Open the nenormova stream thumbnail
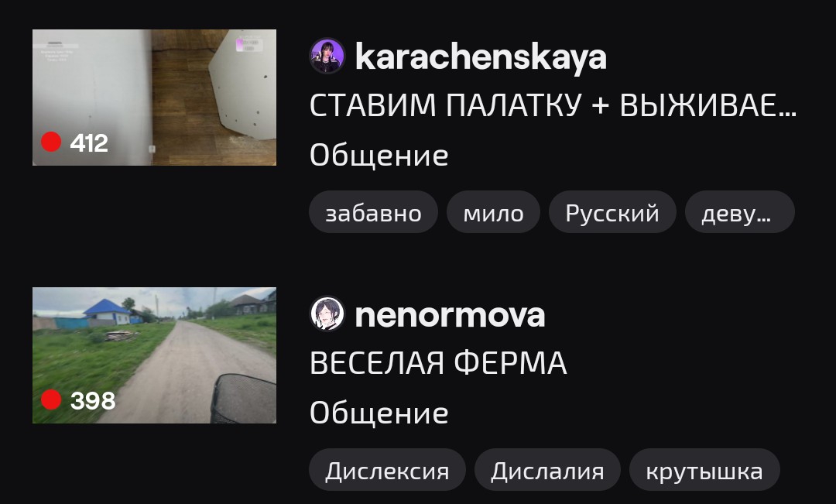This screenshot has width=836, height=504. (155, 355)
